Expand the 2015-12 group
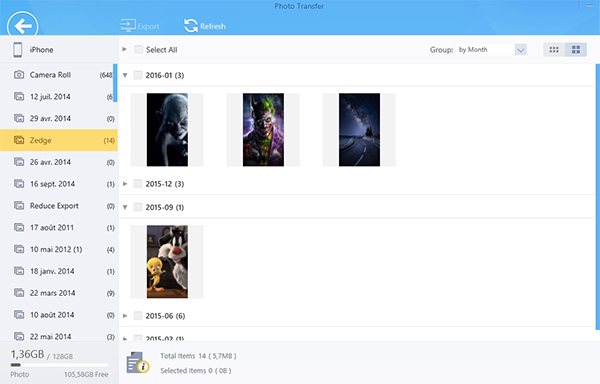 [x=125, y=184]
